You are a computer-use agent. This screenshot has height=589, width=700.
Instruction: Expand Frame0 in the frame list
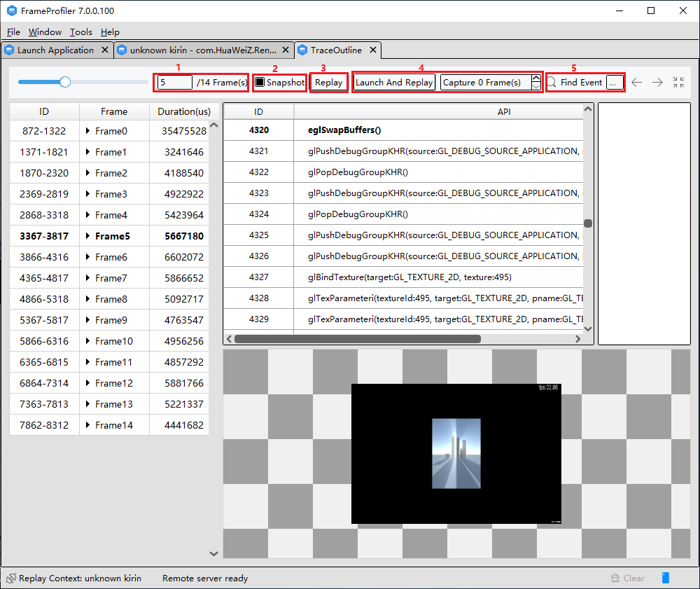89,131
